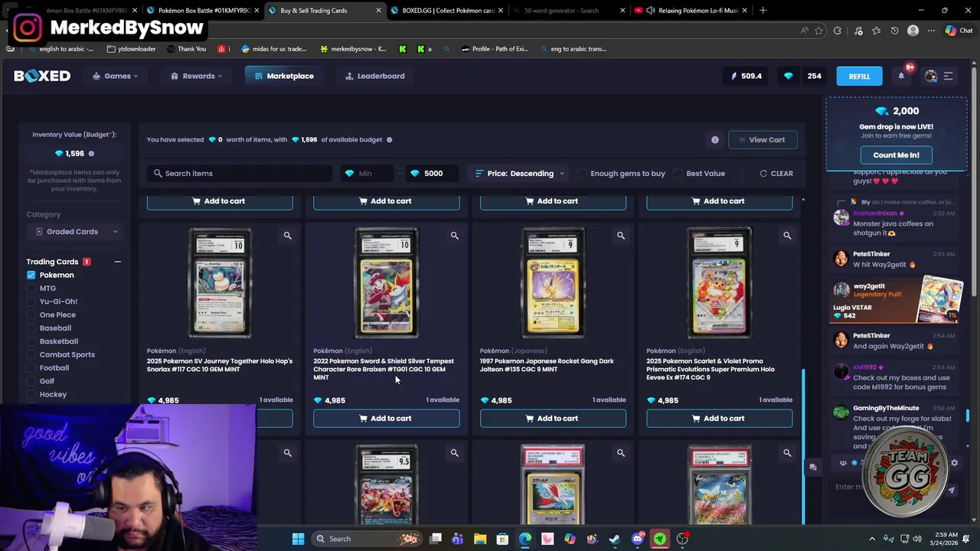Image resolution: width=980 pixels, height=551 pixels.
Task: Add the Braixen CGC 10 card to cart
Action: point(386,419)
